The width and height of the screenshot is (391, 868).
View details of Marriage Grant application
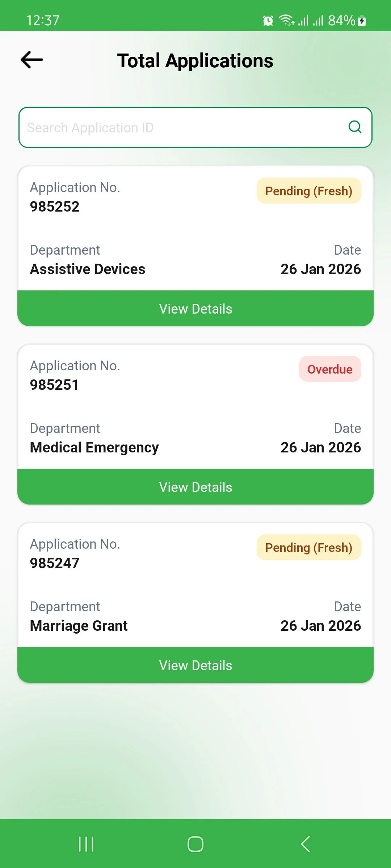click(x=195, y=665)
